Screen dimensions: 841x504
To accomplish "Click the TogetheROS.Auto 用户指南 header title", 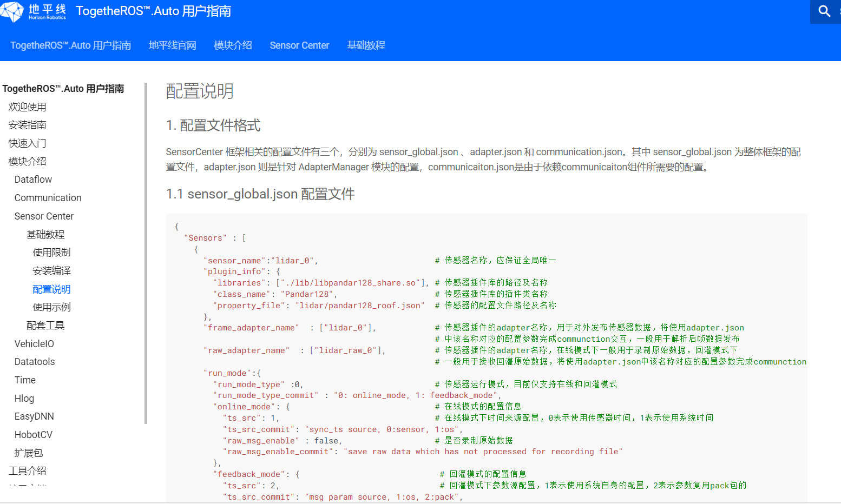I will pyautogui.click(x=153, y=11).
